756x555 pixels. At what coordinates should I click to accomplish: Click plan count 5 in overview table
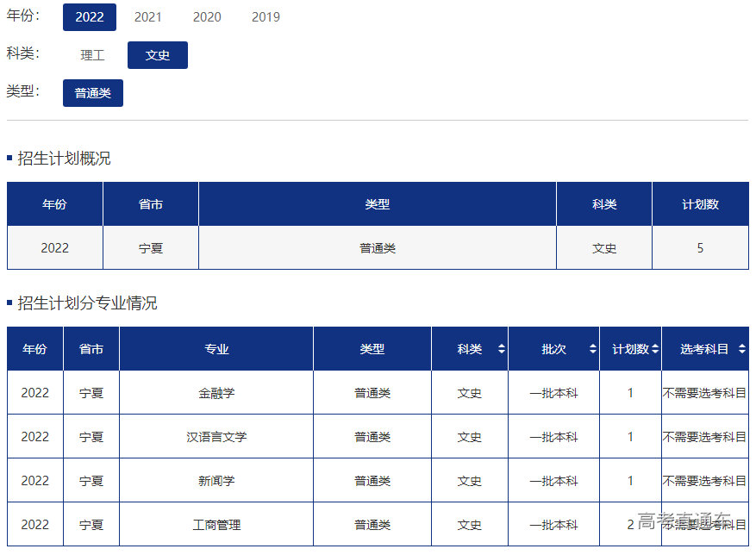700,248
